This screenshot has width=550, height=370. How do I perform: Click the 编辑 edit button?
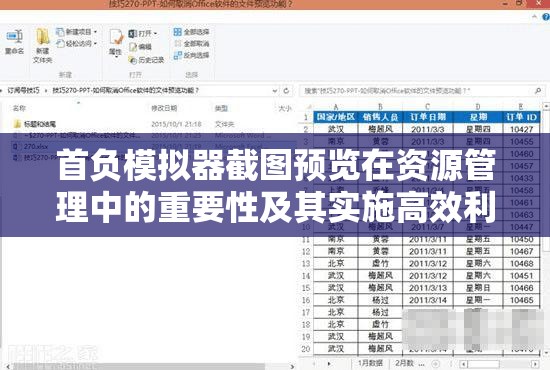click(140, 47)
